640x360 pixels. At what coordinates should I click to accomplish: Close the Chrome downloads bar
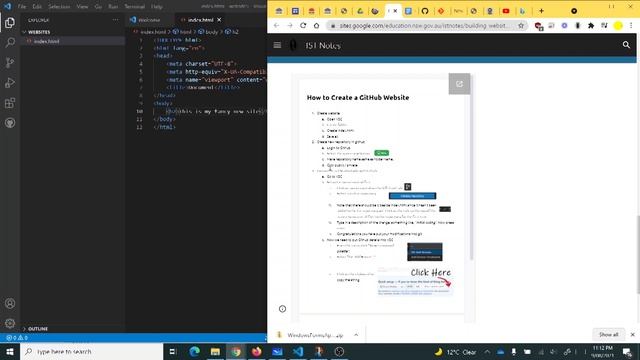click(632, 335)
